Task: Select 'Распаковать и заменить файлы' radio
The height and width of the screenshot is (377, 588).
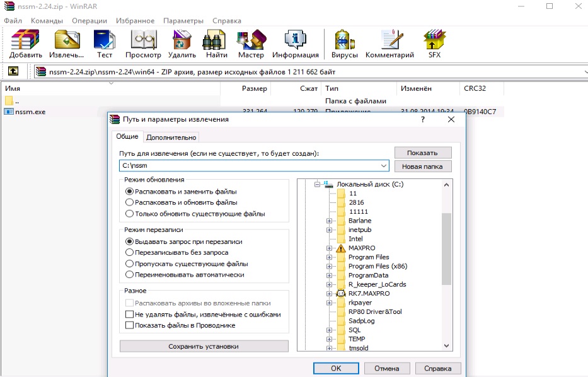Action: point(129,191)
